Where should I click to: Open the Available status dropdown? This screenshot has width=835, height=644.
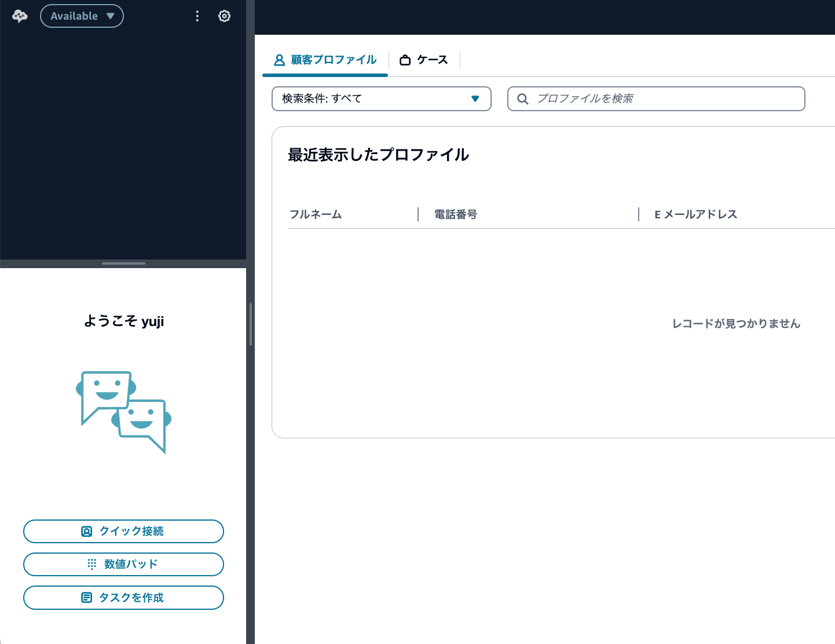[82, 16]
